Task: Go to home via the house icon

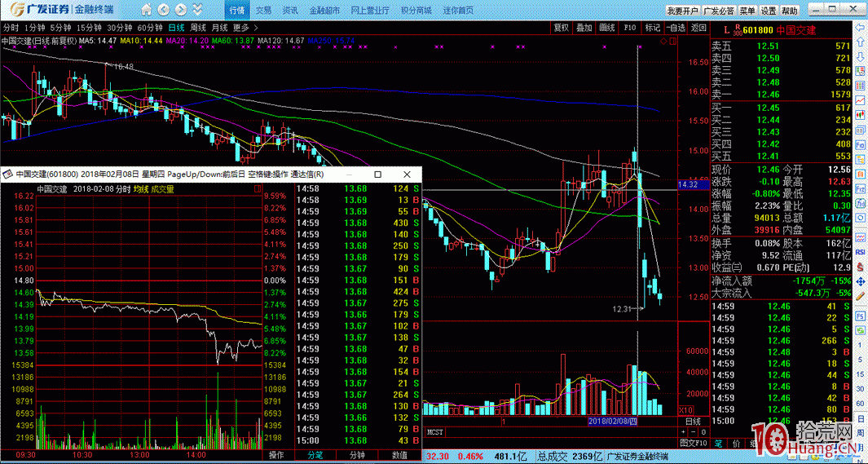Action: pyautogui.click(x=146, y=10)
